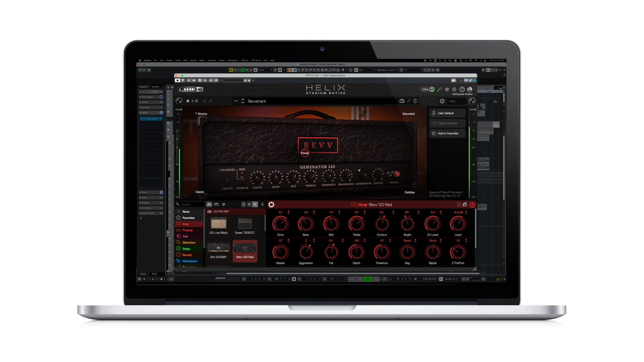Click the model Search field
The height and width of the screenshot is (362, 644).
190,204
